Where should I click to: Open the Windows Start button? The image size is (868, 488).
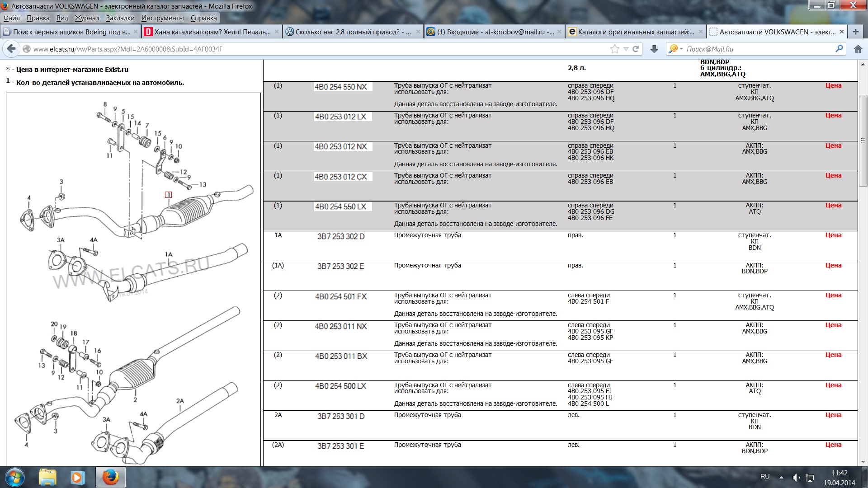pos(14,477)
